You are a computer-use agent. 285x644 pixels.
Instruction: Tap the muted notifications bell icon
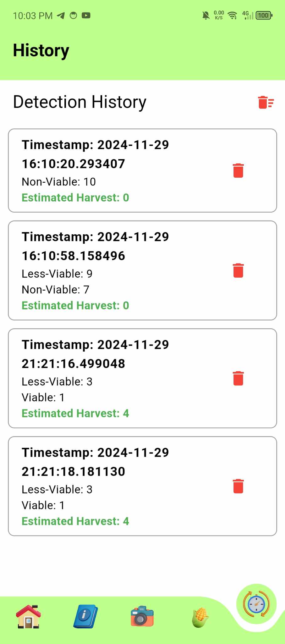tap(206, 15)
